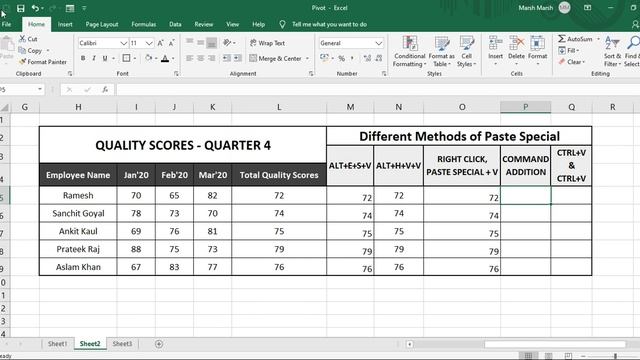Open the Number Format dropdown
Viewport: 640px width, 360px height.
coord(379,43)
